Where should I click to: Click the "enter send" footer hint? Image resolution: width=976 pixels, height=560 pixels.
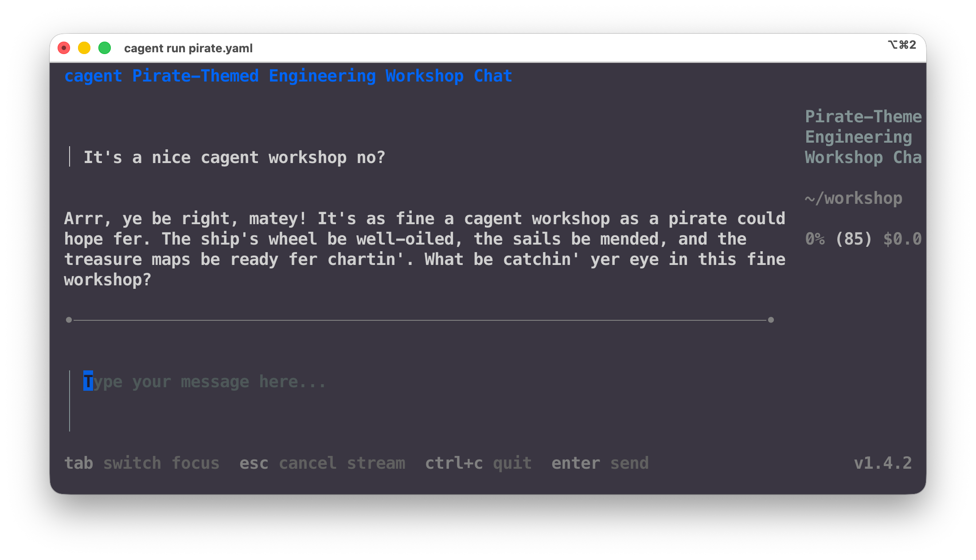(x=600, y=463)
